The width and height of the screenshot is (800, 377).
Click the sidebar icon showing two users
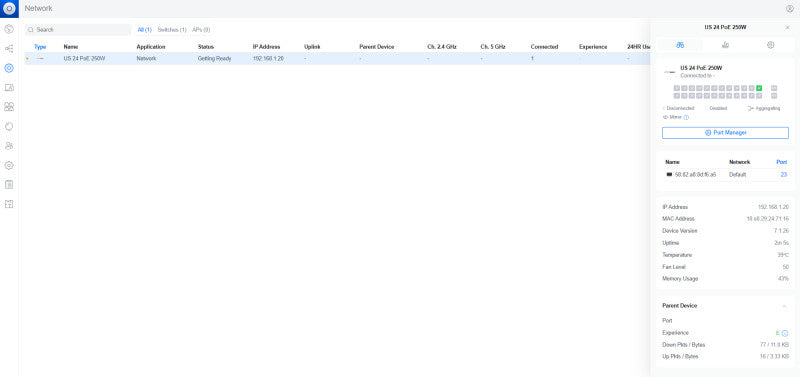pos(9,146)
